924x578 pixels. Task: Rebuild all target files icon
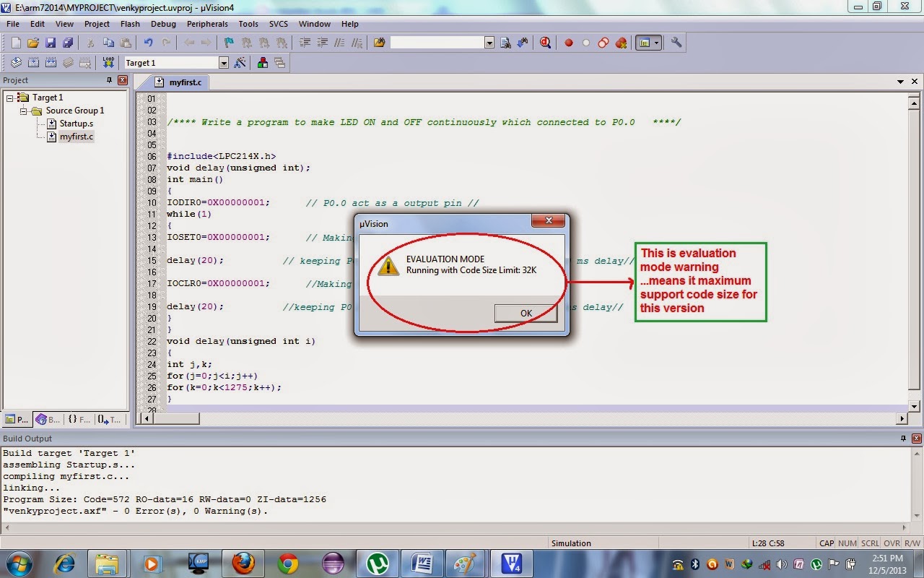(51, 63)
